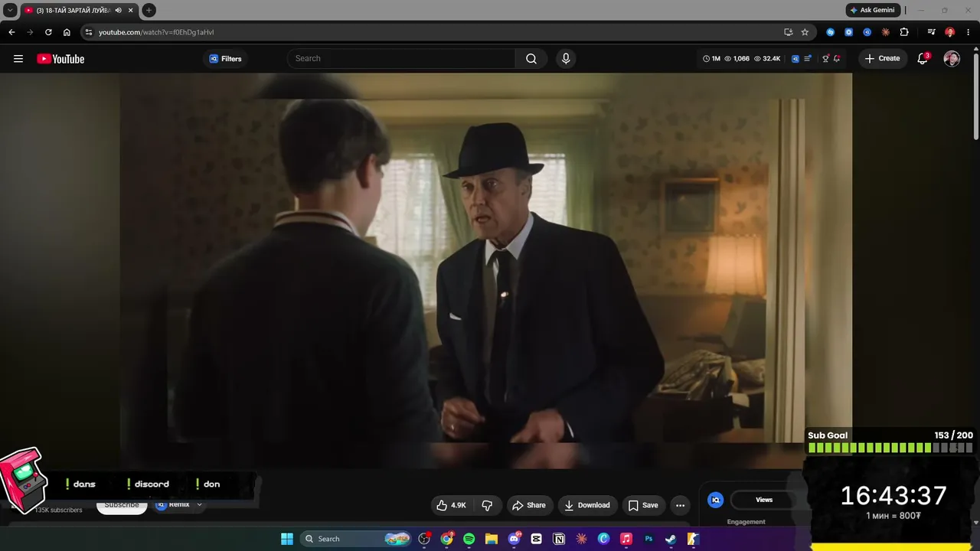Image resolution: width=980 pixels, height=551 pixels.
Task: Open the browser home page
Action: [x=67, y=32]
